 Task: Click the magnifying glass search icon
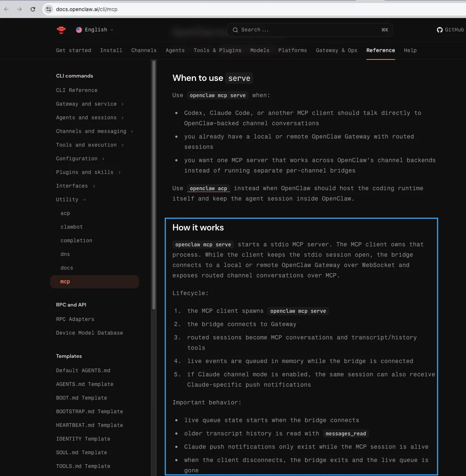pos(235,30)
